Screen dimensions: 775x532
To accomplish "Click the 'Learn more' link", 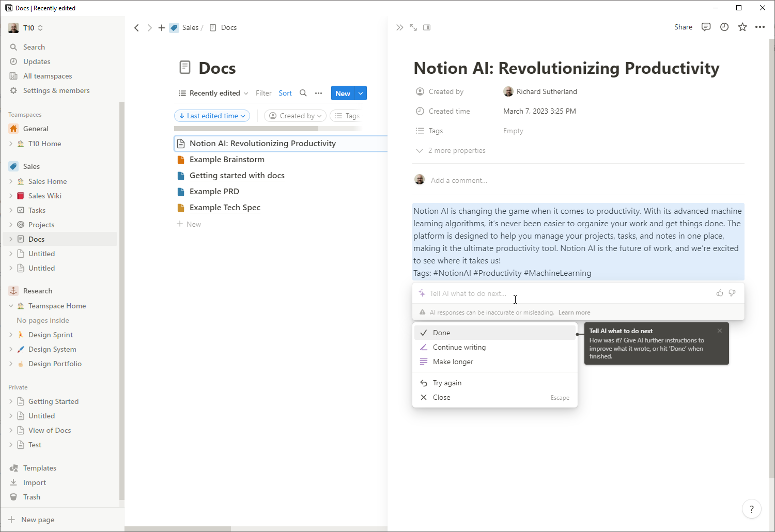I will 574,312.
